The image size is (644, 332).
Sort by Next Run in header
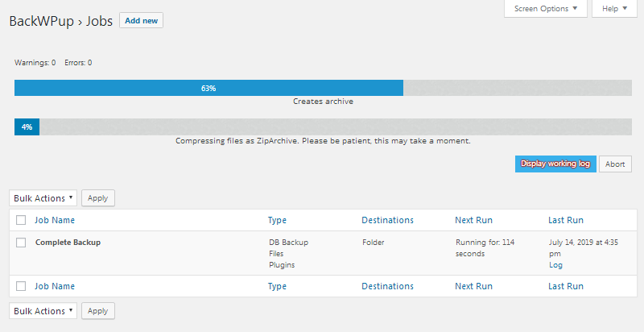(473, 220)
